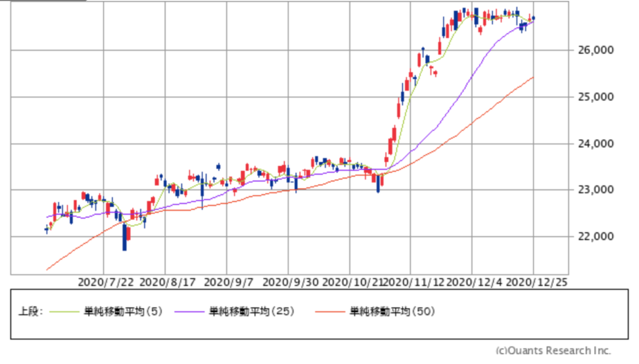The image size is (639, 364).
Task: Click the 2020/8/17 date label
Action: coord(167,282)
